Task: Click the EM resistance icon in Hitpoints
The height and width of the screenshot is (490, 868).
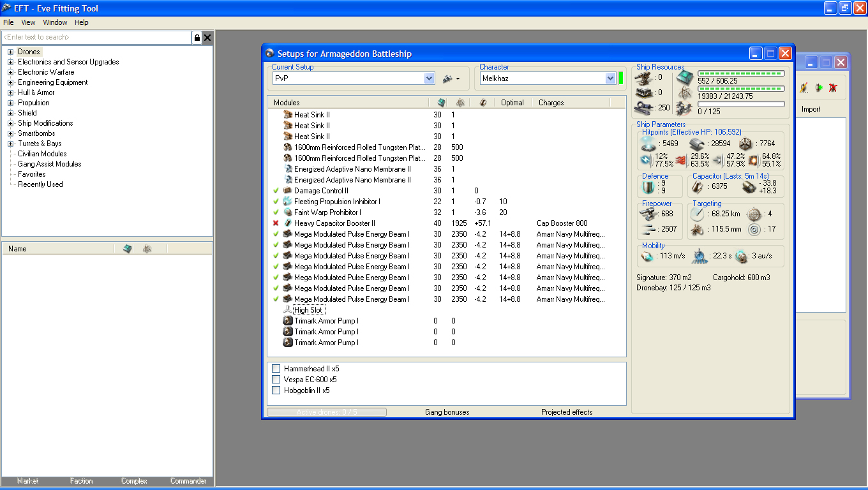Action: [x=647, y=160]
